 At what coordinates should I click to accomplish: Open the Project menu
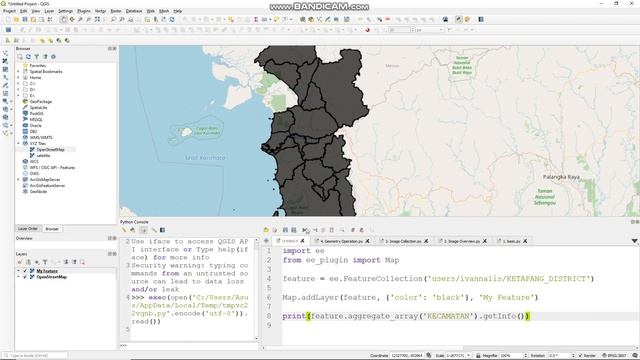[9, 11]
